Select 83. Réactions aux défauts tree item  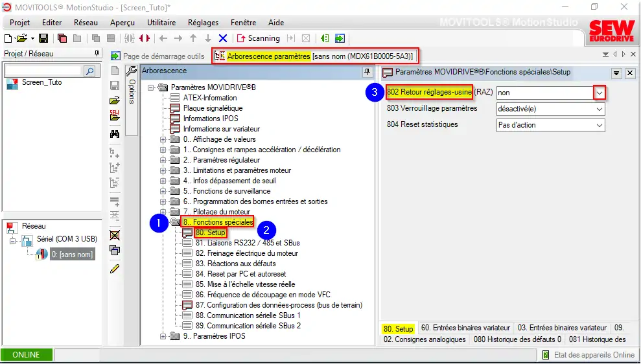[x=236, y=264]
